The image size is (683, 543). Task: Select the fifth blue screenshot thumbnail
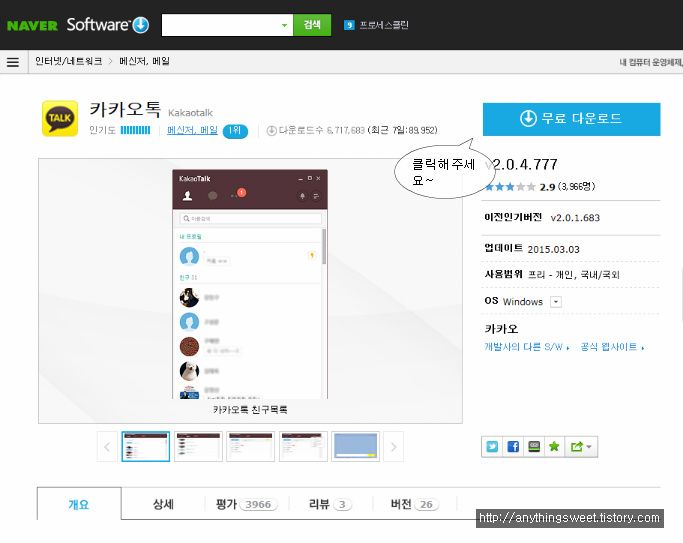[x=355, y=447]
